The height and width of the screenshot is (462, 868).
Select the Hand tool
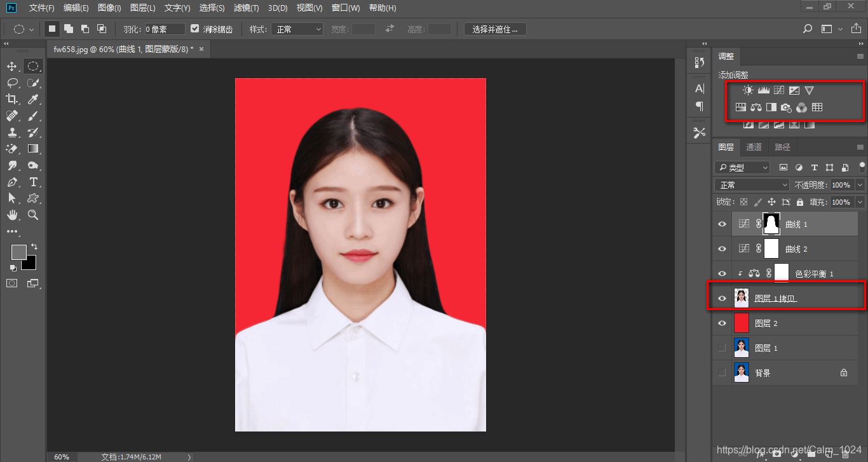(x=13, y=215)
